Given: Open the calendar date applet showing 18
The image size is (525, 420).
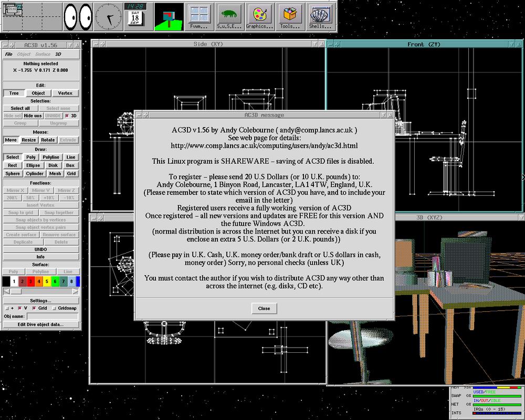Looking at the screenshot, I should 135,18.
